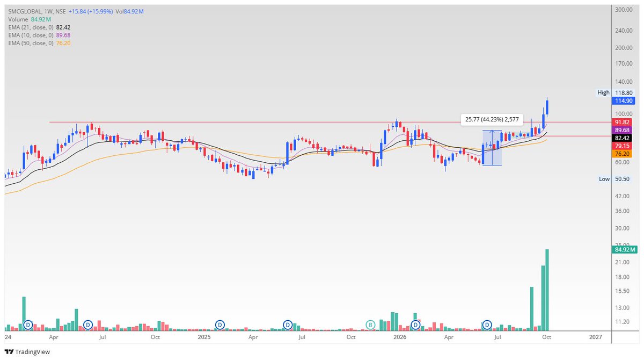
Task: Click the Low 50.50 label
Action: pos(615,179)
